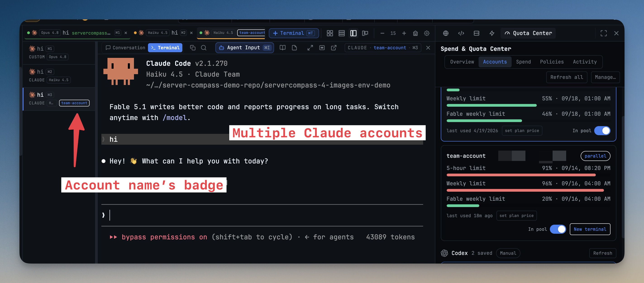Image resolution: width=644 pixels, height=283 pixels.
Task: Click the font size value 15
Action: tap(393, 33)
